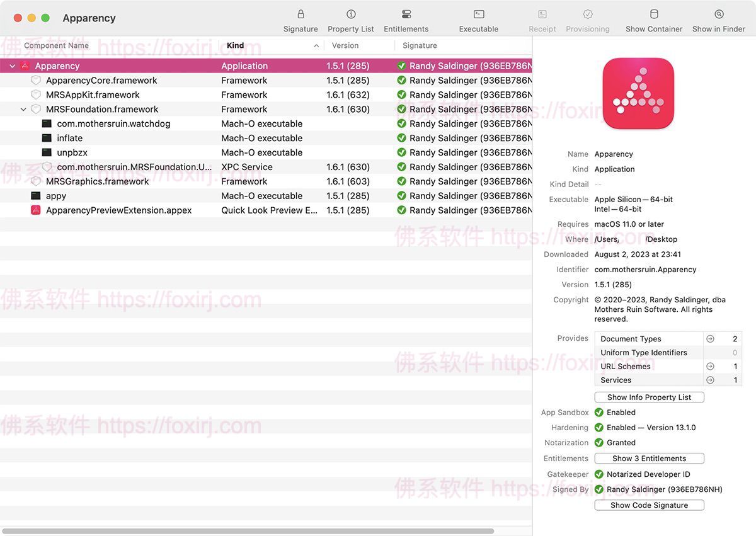This screenshot has height=536, width=756.
Task: Click the Provisioning toolbar icon
Action: coord(587,18)
